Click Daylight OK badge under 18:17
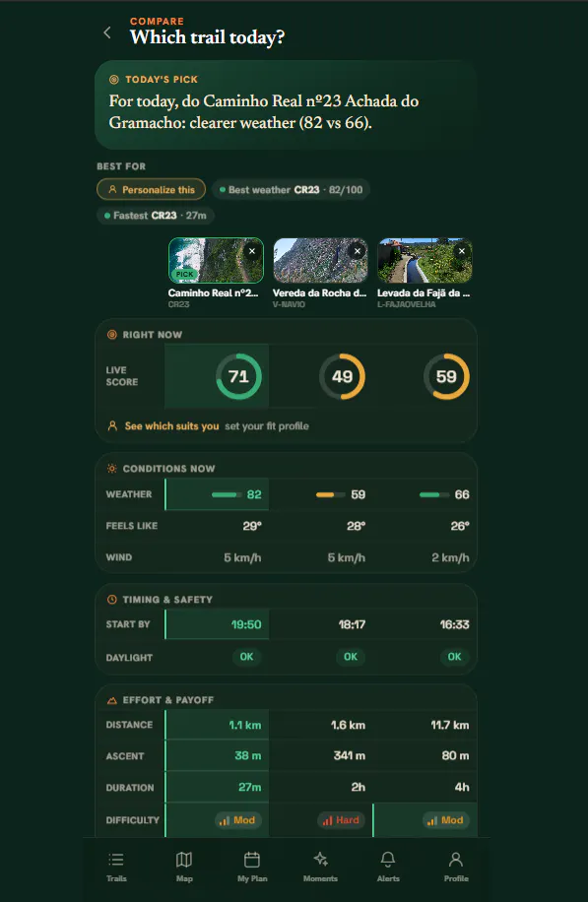This screenshot has width=588, height=902. (x=351, y=657)
